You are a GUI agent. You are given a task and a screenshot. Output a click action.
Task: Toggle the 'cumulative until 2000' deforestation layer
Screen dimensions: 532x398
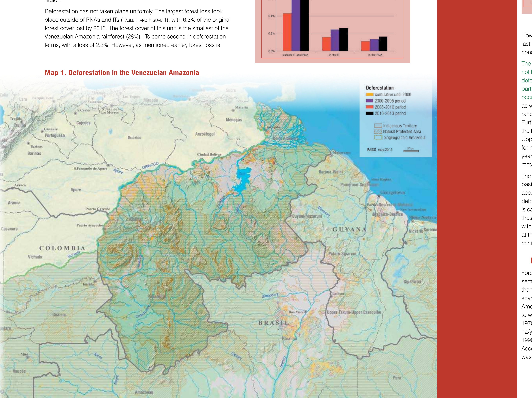(370, 95)
